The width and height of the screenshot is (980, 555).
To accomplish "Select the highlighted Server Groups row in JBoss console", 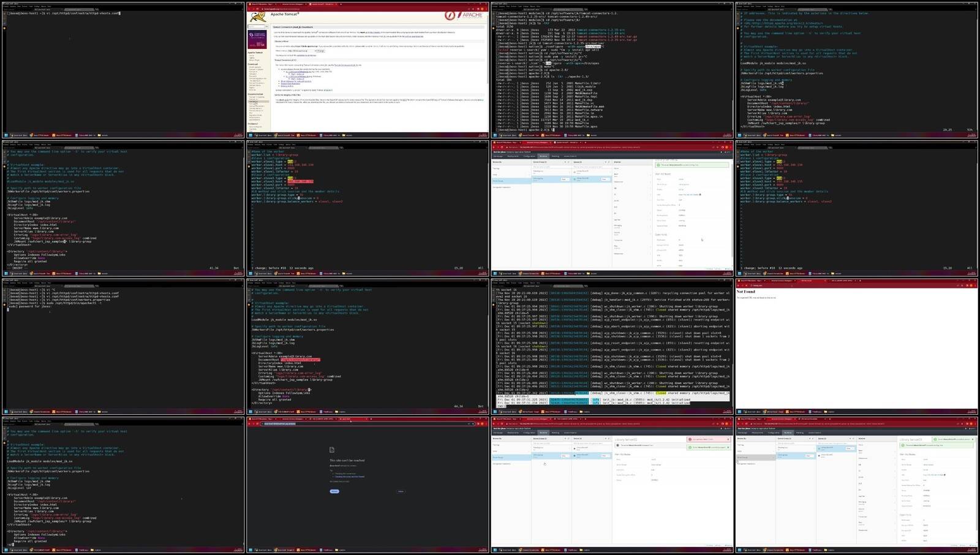I will pyautogui.click(x=512, y=181).
